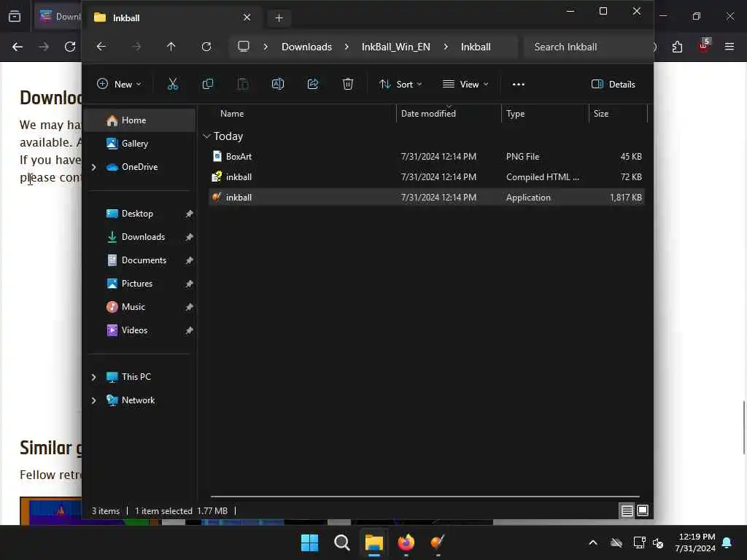Click Firefox page vertical scrollbar
Image resolution: width=747 pixels, height=560 pixels.
click(744, 427)
